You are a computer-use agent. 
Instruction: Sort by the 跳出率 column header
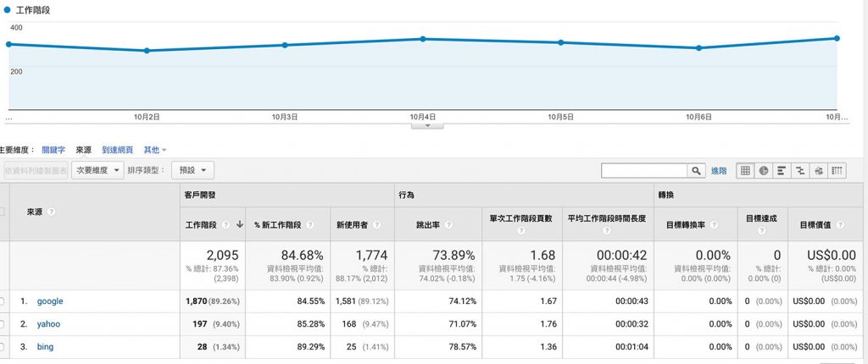428,224
